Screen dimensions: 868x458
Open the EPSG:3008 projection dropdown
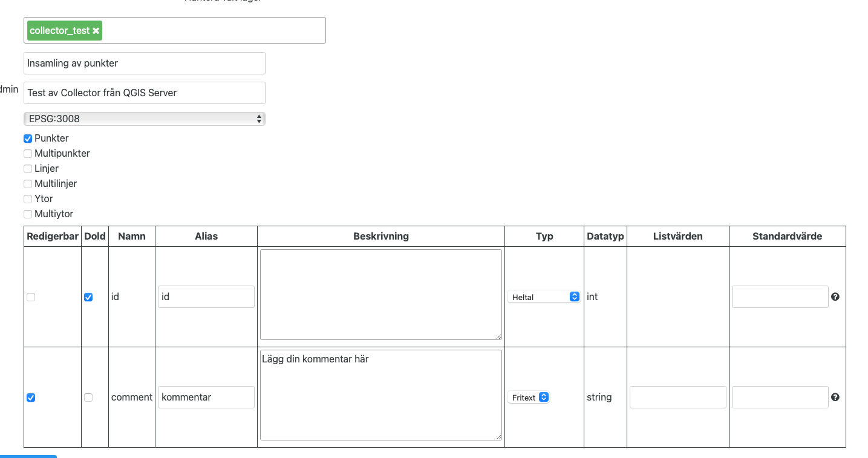click(x=145, y=119)
